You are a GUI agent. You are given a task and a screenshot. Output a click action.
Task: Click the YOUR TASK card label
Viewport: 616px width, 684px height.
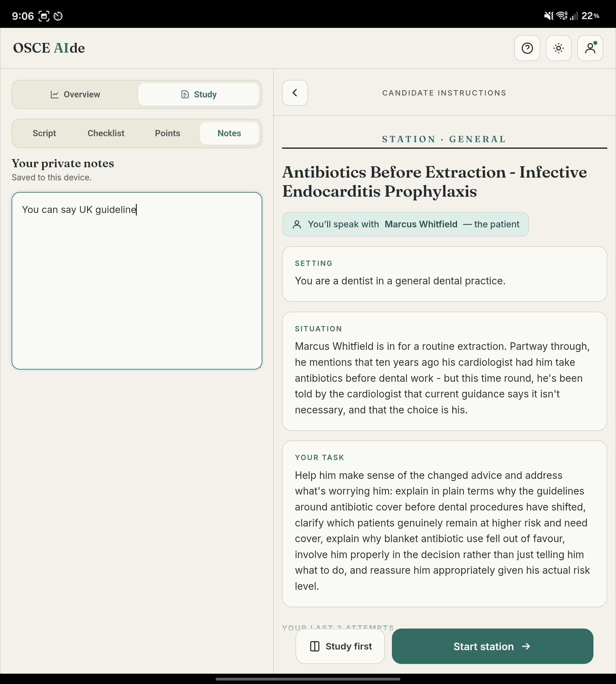(x=320, y=458)
